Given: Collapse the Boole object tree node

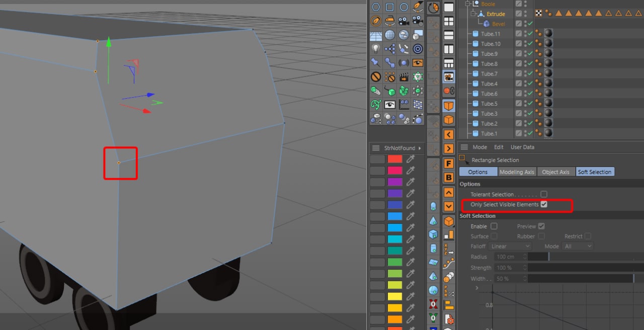Looking at the screenshot, I should 467,4.
